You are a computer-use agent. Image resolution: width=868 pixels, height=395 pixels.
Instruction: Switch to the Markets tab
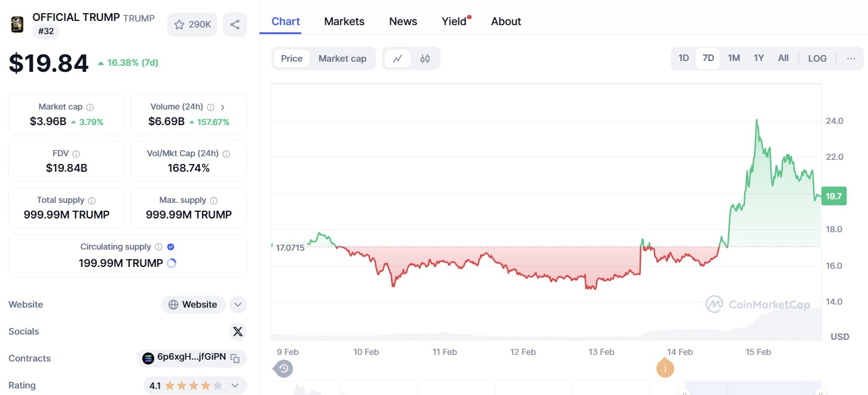(x=344, y=22)
